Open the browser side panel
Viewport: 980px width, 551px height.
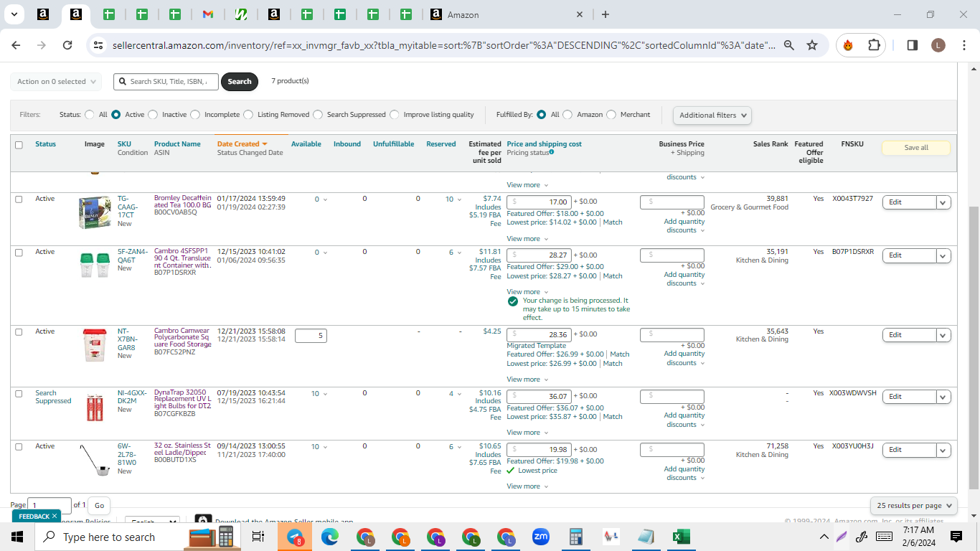(x=913, y=45)
